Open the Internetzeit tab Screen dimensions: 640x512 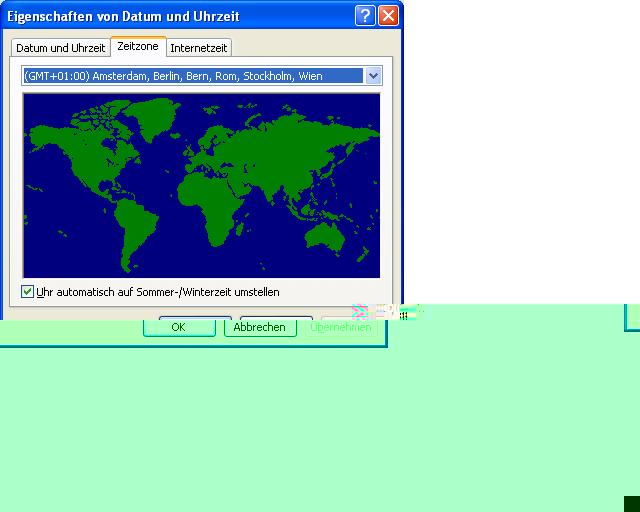coord(199,48)
